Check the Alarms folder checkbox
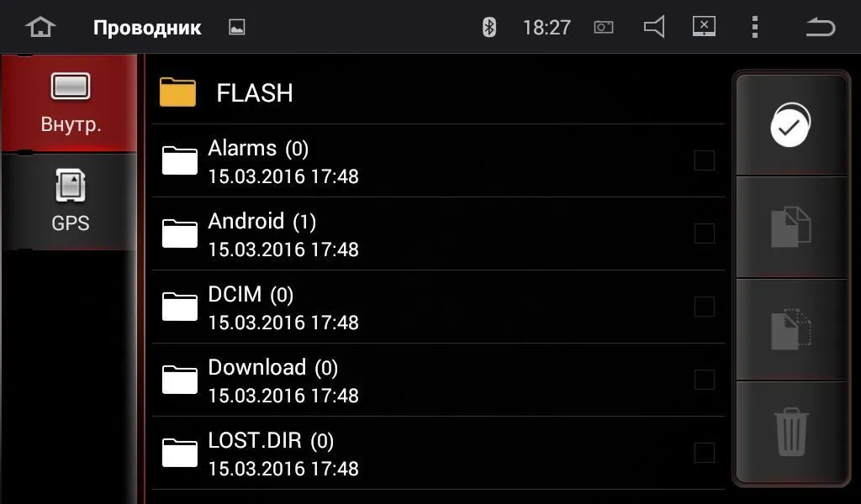Screen dimensions: 861x504 click(704, 160)
